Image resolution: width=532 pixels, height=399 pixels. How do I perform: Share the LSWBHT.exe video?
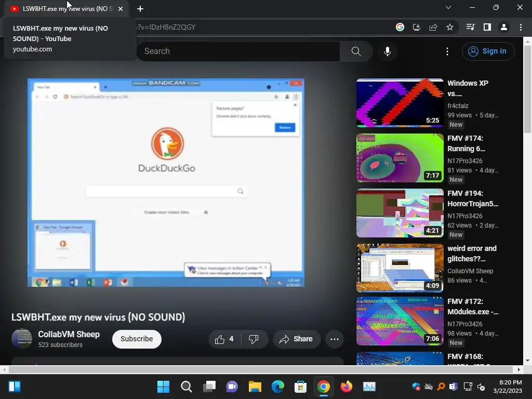297,339
